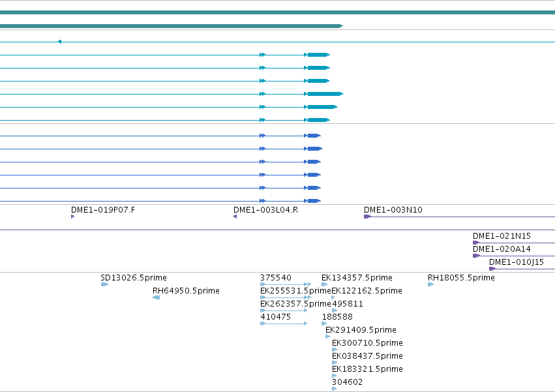
Task: Click the DME1-021N15 label
Action: click(x=502, y=236)
